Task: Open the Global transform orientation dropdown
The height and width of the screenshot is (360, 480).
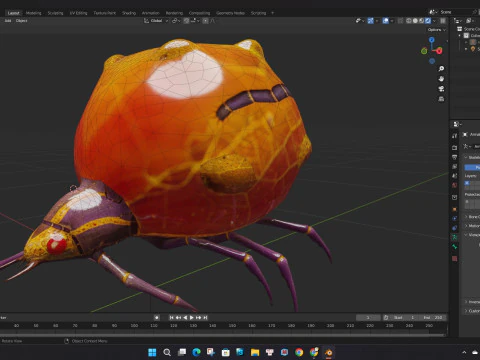Action: [x=156, y=21]
